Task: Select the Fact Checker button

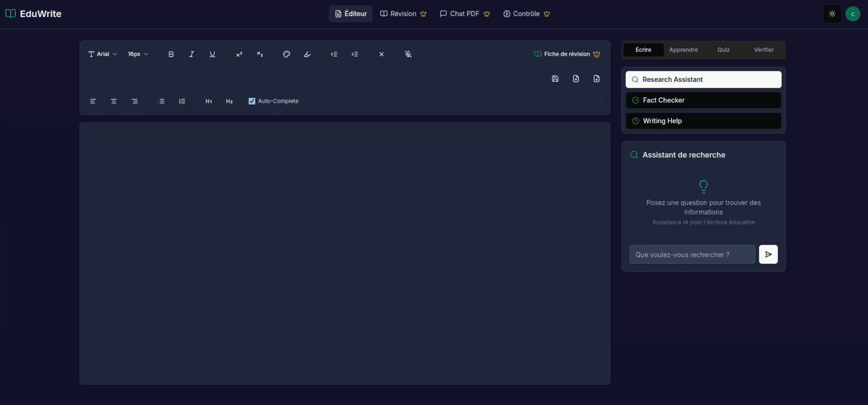Action: pyautogui.click(x=703, y=100)
